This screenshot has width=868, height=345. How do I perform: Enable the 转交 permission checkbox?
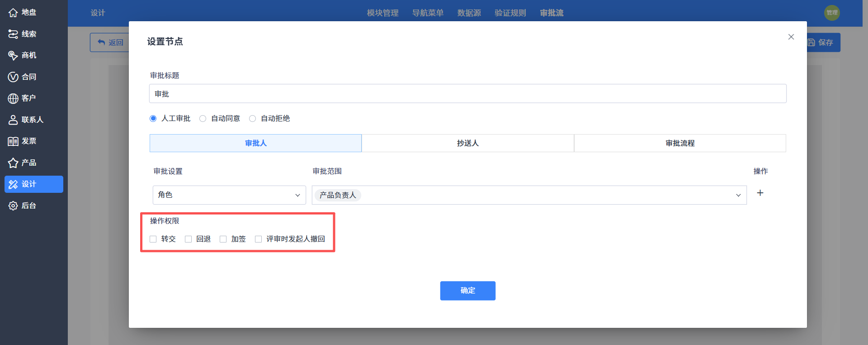153,239
